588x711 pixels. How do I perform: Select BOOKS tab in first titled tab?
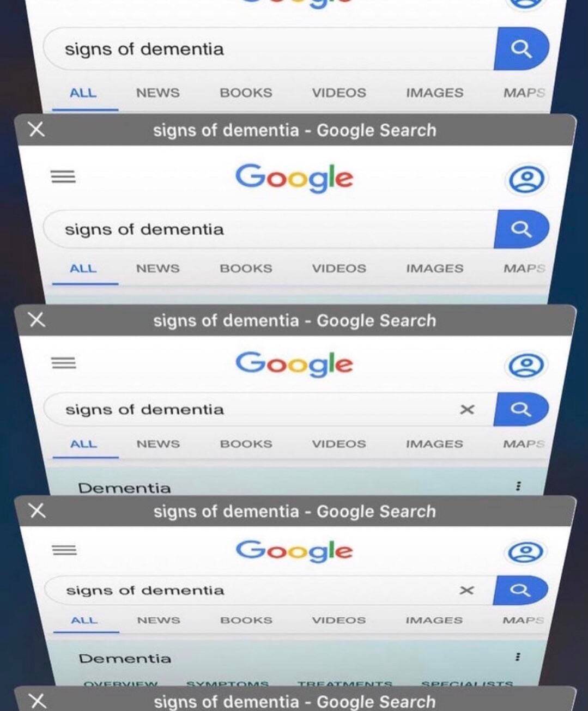click(x=246, y=269)
